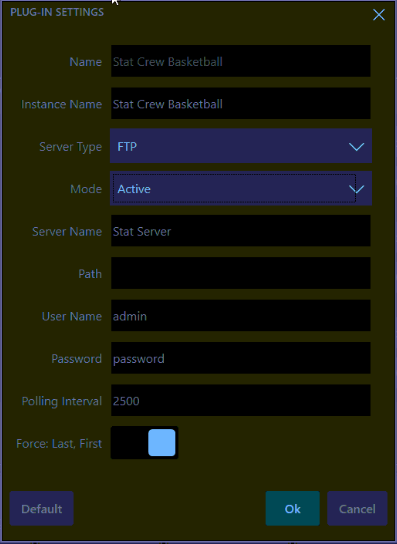
Task: Close the Plug-in Settings dialog
Action: pyautogui.click(x=379, y=15)
